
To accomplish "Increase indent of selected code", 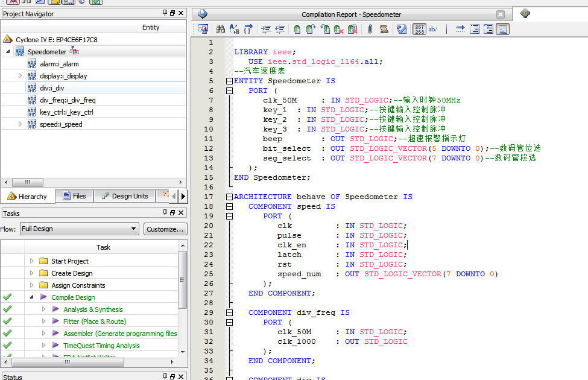I will coord(266,29).
